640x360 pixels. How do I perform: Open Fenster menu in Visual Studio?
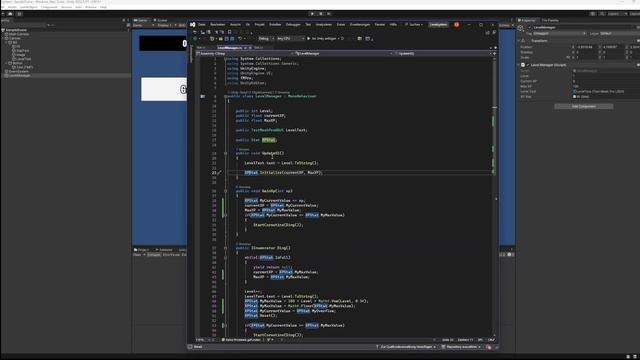[x=380, y=24]
